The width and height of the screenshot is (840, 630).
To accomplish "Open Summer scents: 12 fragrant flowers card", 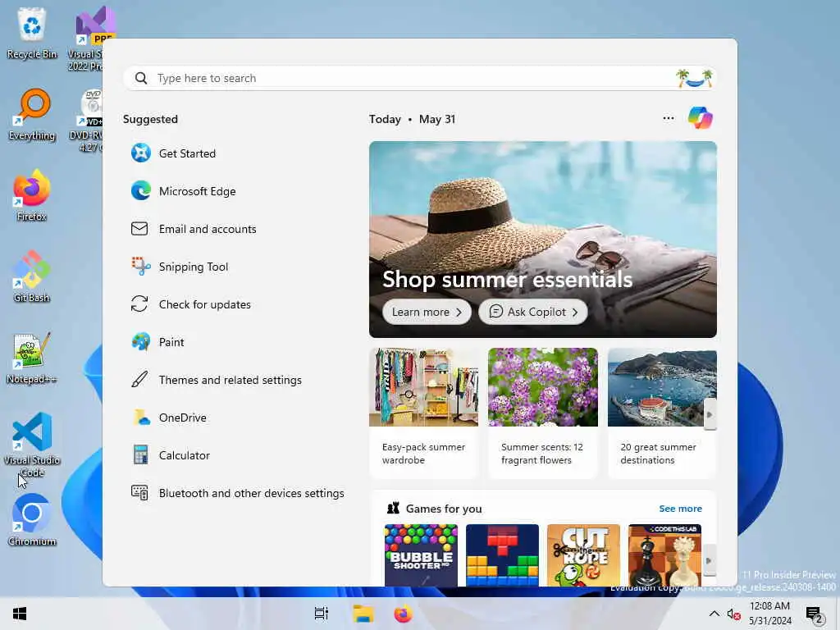I will (543, 413).
